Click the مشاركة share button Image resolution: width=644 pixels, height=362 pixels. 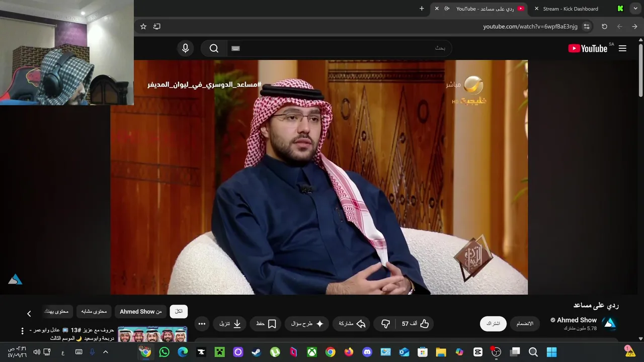point(352,324)
